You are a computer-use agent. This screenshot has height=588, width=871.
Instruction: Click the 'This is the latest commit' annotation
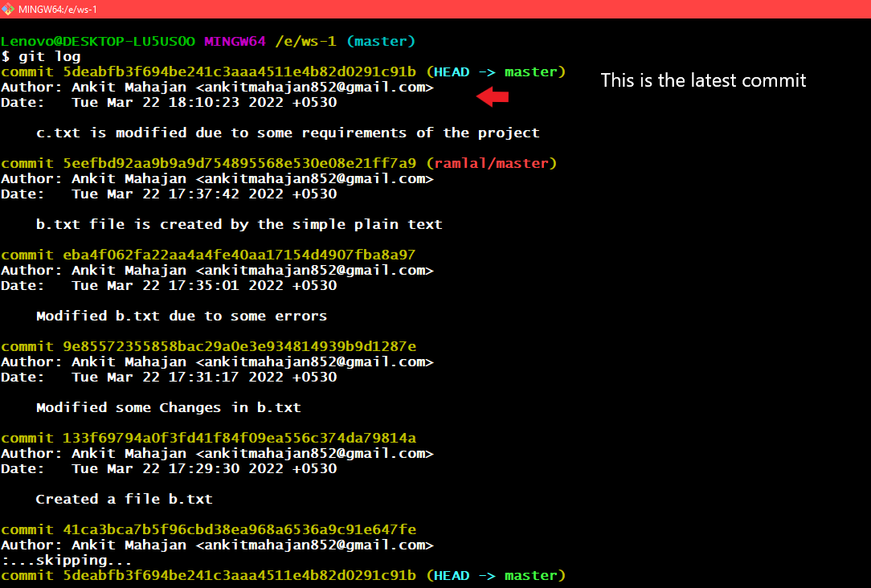[x=703, y=80]
